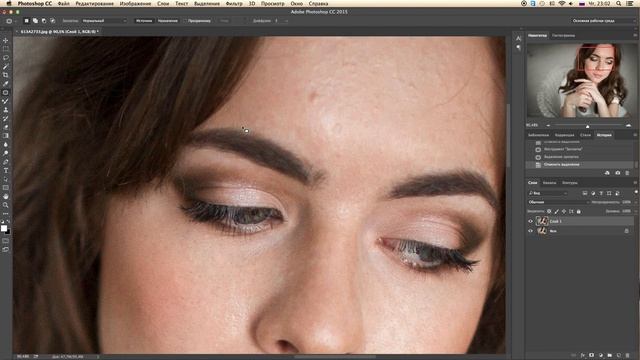Select the Clone Stamp tool
The height and width of the screenshot is (360, 640).
pos(6,110)
